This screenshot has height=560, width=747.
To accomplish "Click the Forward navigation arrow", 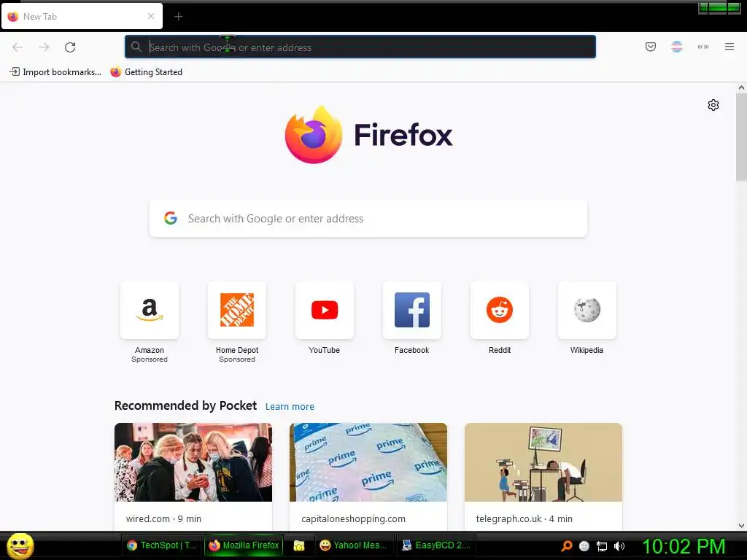I will (44, 47).
